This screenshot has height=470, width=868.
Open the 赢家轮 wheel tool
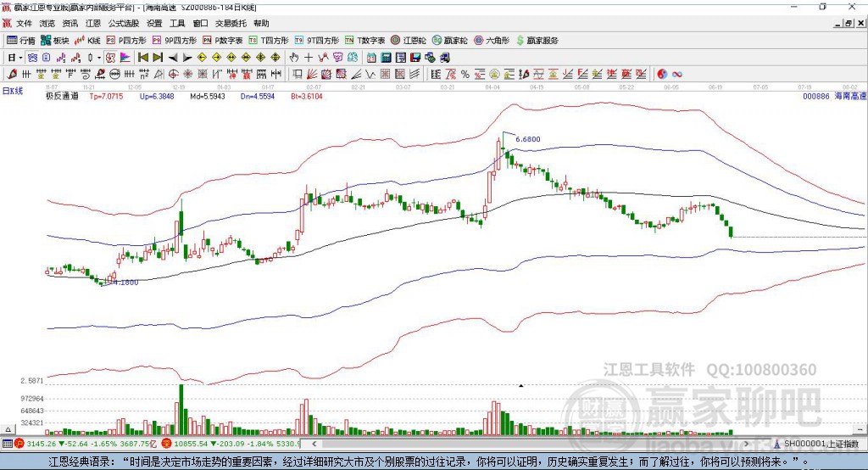pyautogui.click(x=449, y=41)
